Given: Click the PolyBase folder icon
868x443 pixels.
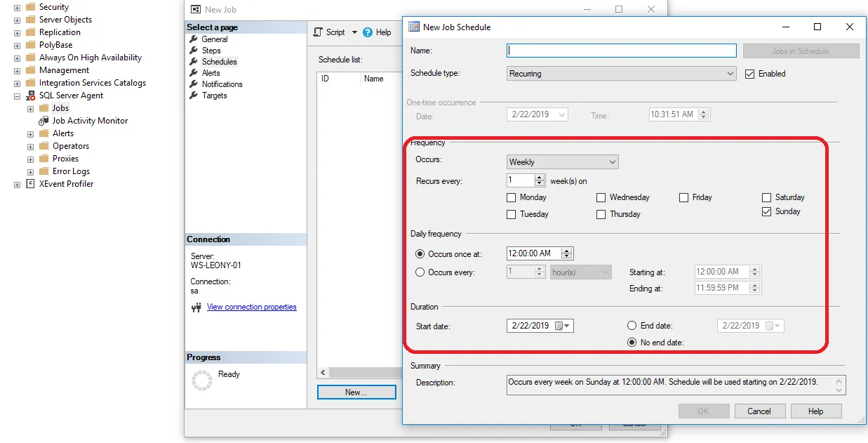Looking at the screenshot, I should click(x=30, y=45).
